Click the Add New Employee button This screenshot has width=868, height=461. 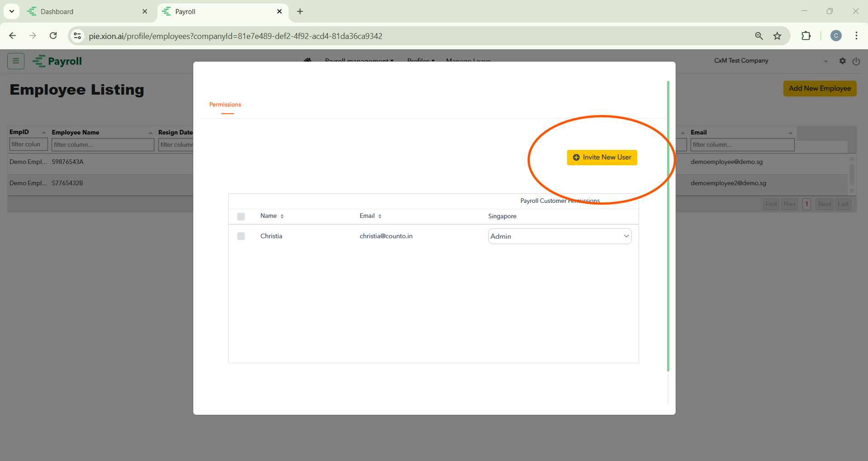[820, 88]
